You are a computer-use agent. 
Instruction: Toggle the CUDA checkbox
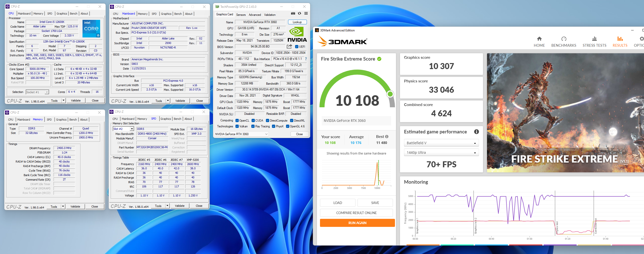click(253, 121)
